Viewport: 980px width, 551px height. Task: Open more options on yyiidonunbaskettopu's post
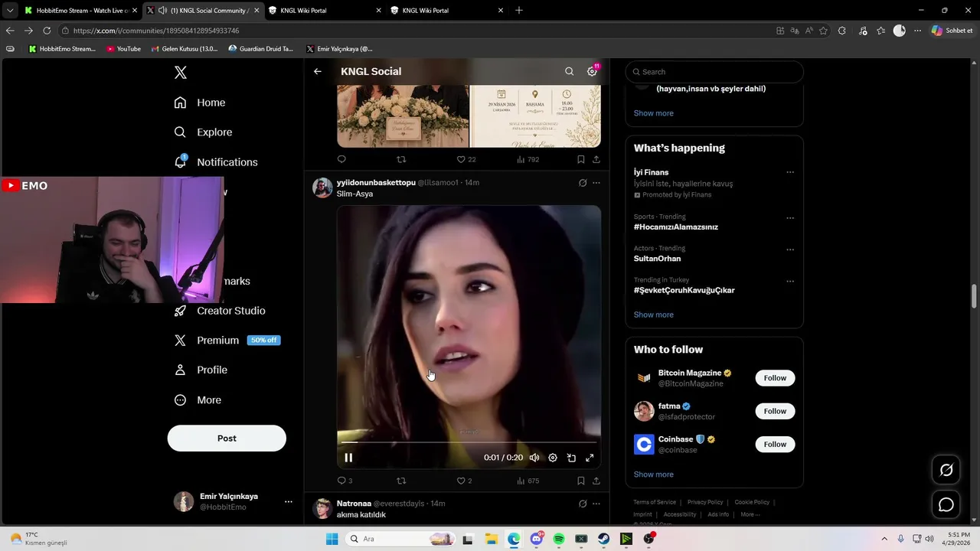tap(596, 183)
